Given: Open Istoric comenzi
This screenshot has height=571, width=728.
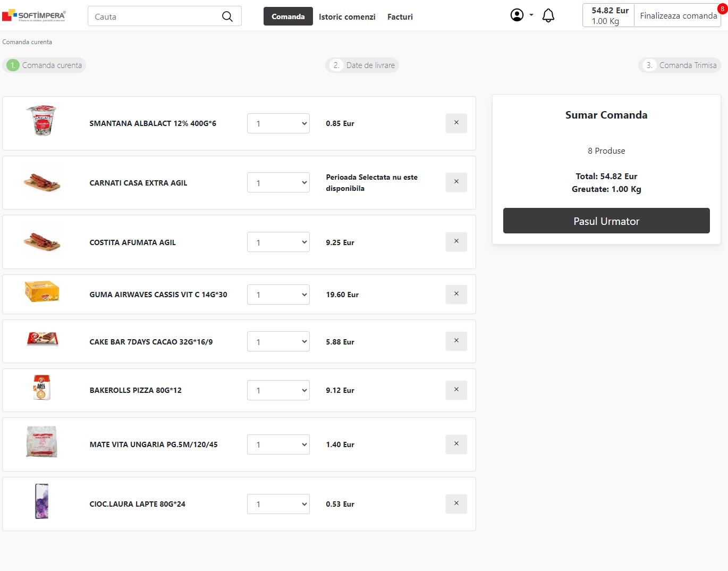Looking at the screenshot, I should pos(347,17).
